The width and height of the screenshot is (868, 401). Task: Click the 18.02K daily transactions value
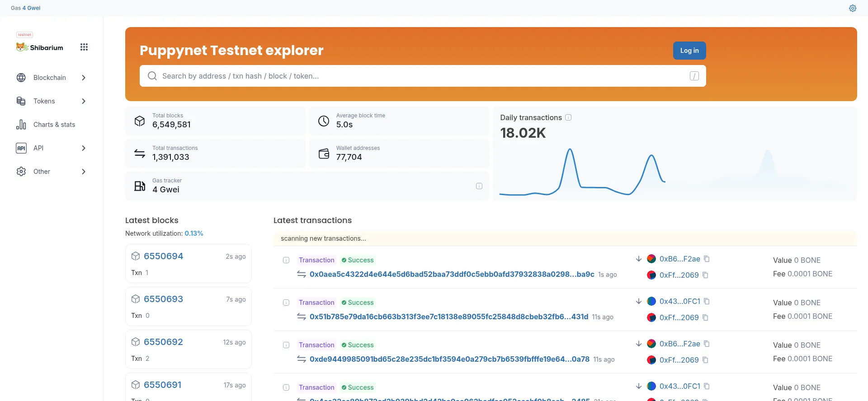523,133
